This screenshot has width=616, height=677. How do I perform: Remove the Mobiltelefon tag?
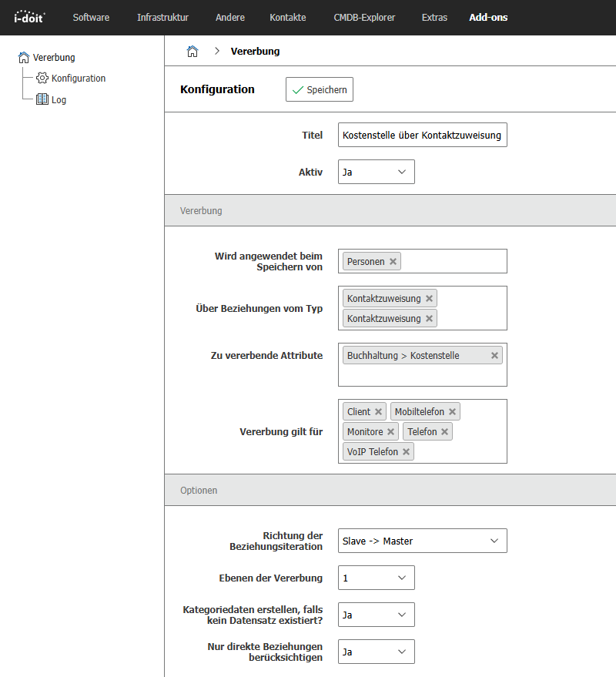452,411
